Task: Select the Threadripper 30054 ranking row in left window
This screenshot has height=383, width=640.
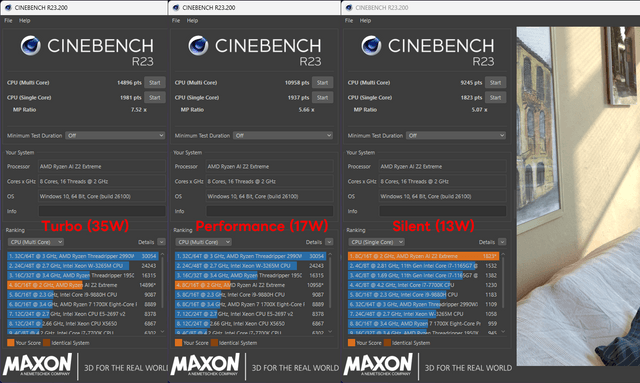Action: coord(82,256)
